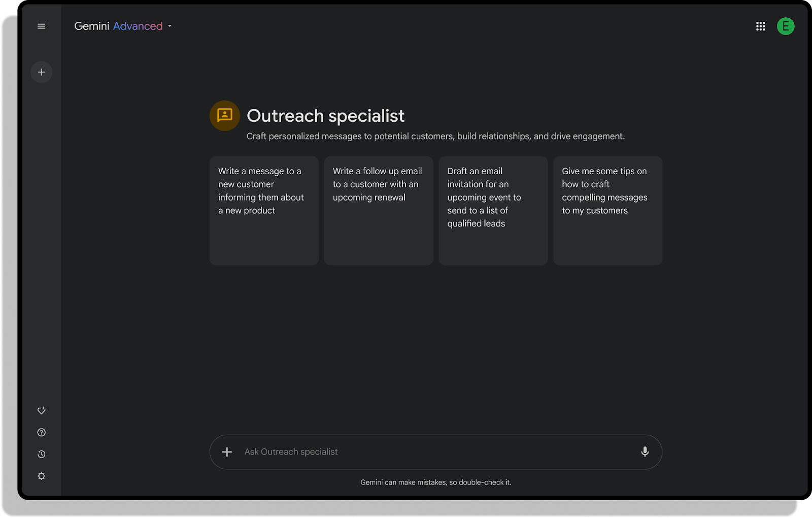
Task: Open the Google apps grid
Action: pos(760,26)
